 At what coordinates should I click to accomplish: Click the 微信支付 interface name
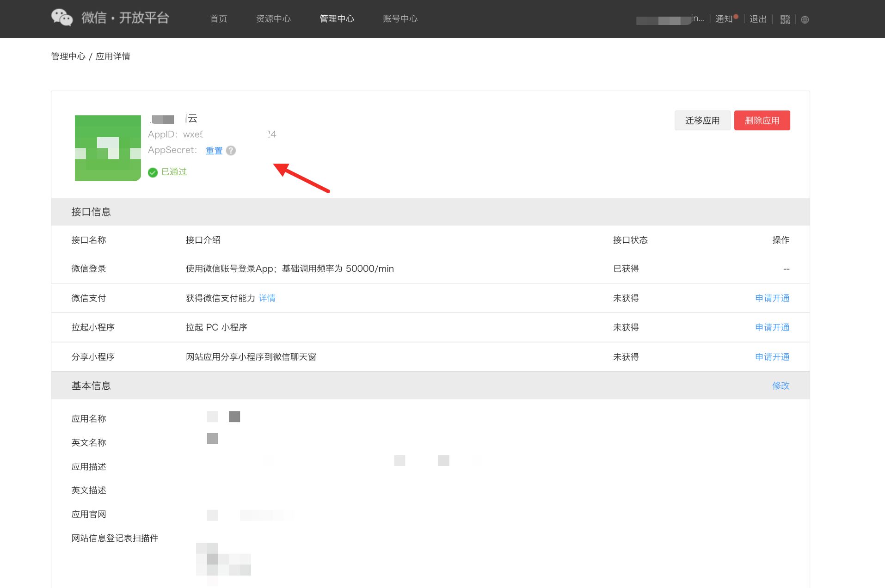point(89,298)
